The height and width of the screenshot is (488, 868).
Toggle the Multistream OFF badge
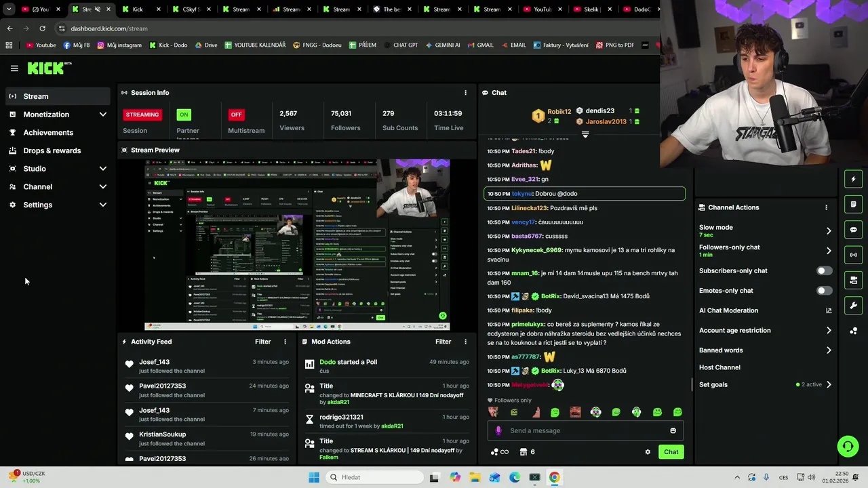point(236,115)
